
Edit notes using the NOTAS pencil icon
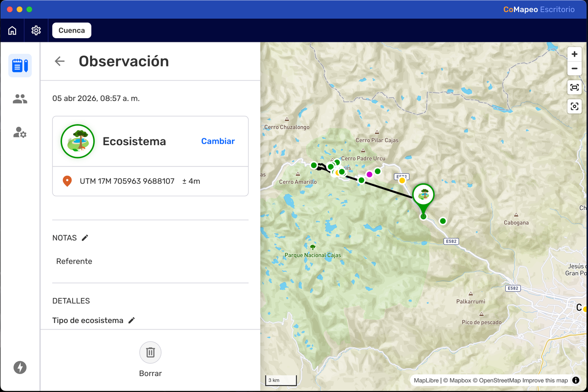click(85, 238)
